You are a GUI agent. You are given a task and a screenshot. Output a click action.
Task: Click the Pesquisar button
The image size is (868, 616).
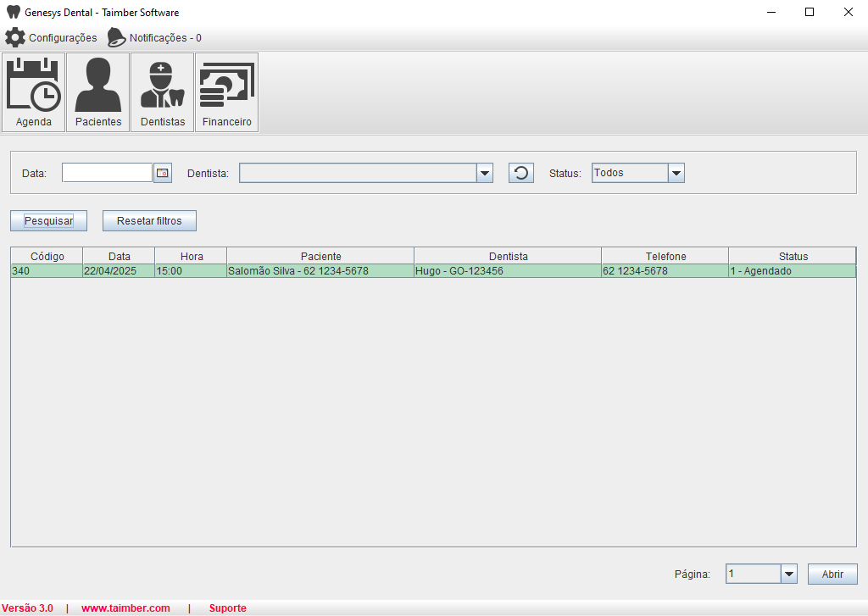tap(48, 220)
